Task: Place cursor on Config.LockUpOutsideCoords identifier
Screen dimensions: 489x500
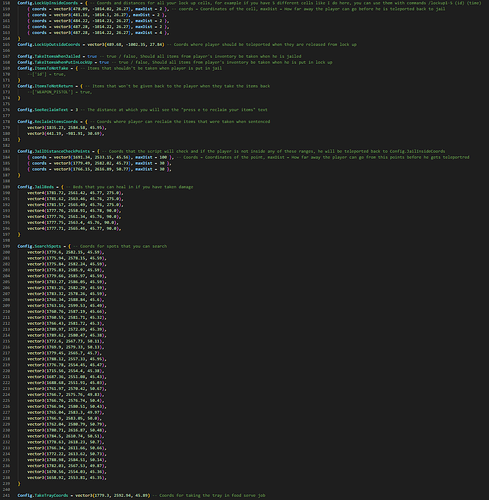Action: [49, 45]
